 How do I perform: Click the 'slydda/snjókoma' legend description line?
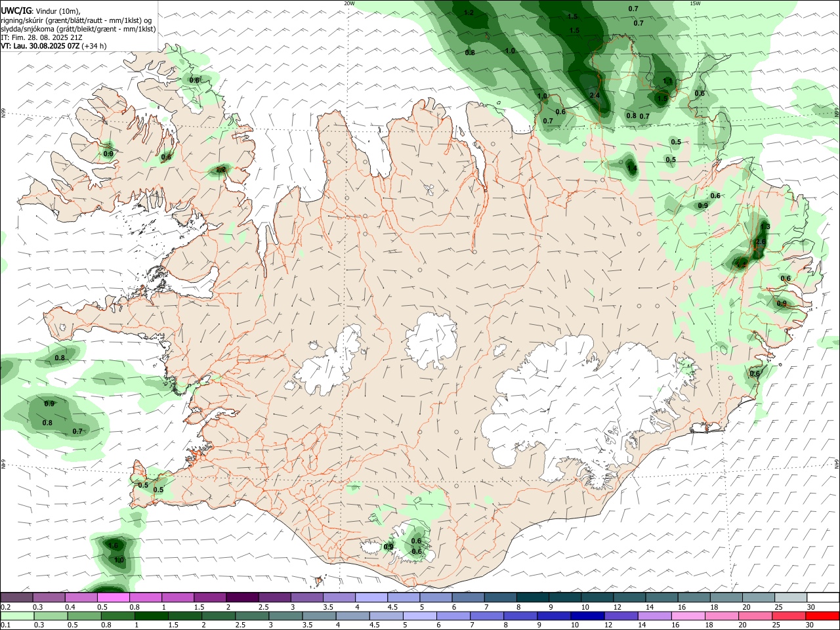point(78,29)
